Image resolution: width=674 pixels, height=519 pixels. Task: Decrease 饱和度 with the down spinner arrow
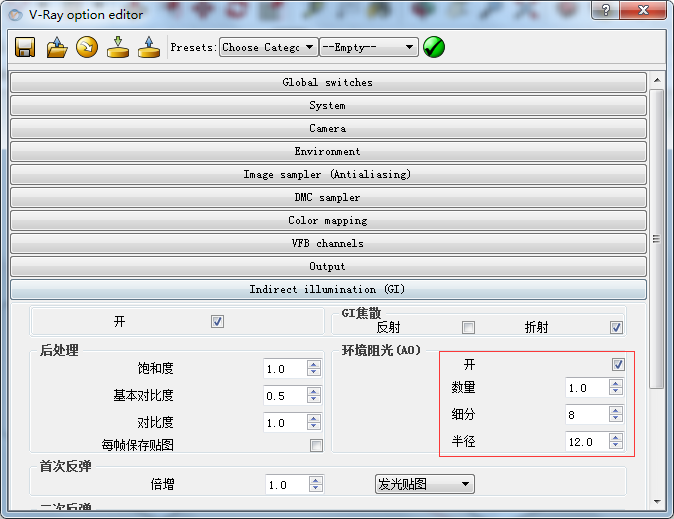(x=314, y=373)
